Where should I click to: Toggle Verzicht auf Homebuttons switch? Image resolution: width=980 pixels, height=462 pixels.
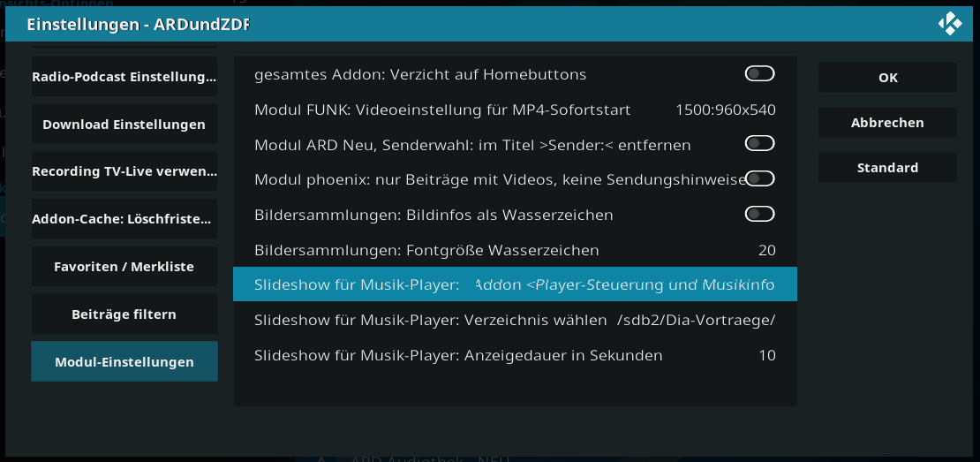pos(759,74)
